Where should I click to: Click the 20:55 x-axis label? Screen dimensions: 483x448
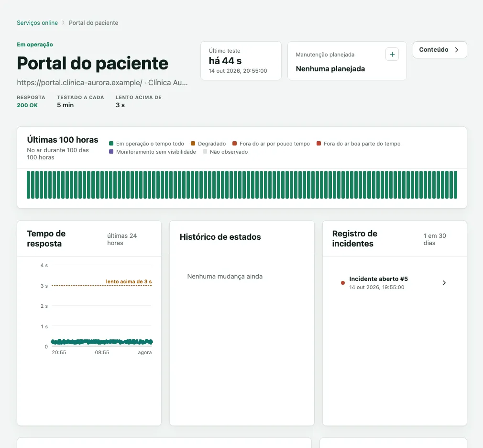coord(59,352)
